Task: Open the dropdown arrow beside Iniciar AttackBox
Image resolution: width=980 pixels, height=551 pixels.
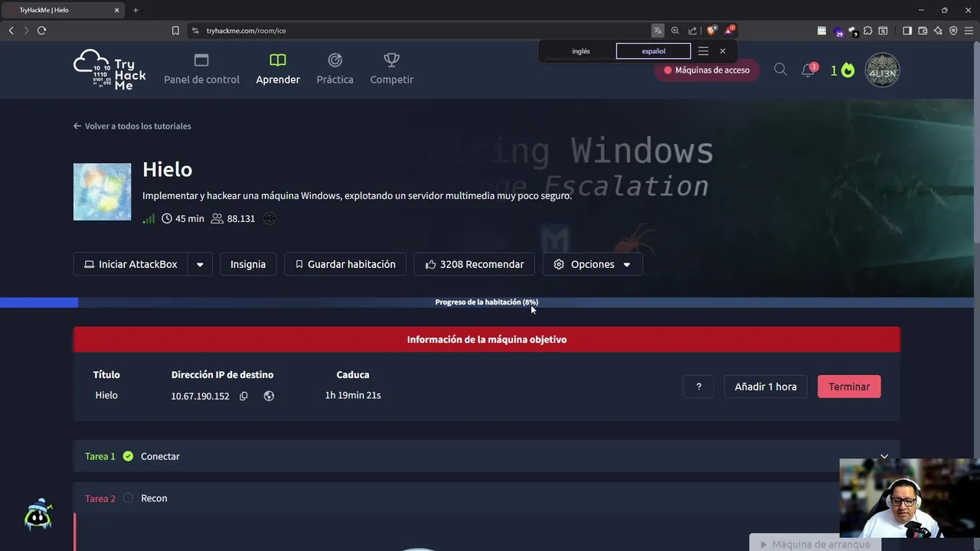Action: click(200, 264)
